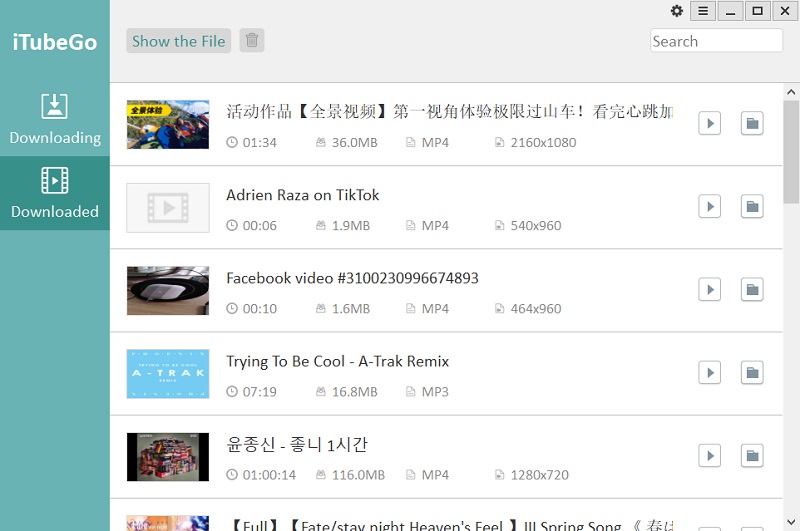Click title 윤종신 - 좋니 1시간
This screenshot has width=800, height=531.
pyautogui.click(x=296, y=444)
